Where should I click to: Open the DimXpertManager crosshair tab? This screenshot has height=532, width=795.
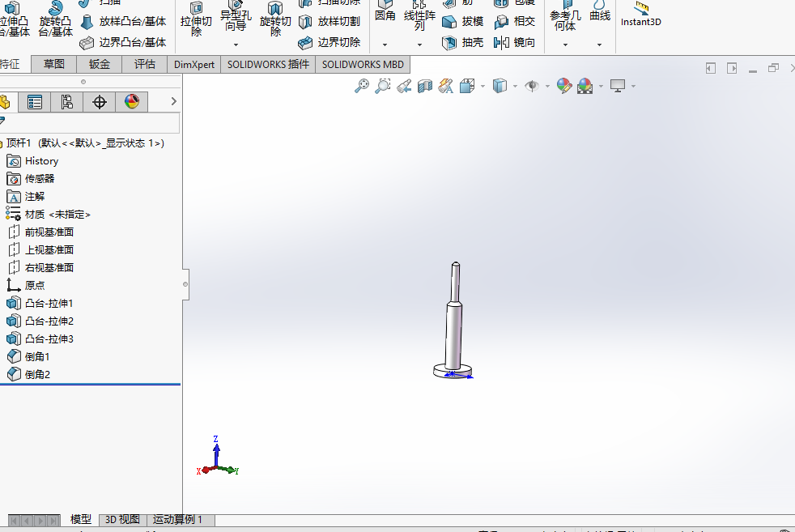click(100, 102)
